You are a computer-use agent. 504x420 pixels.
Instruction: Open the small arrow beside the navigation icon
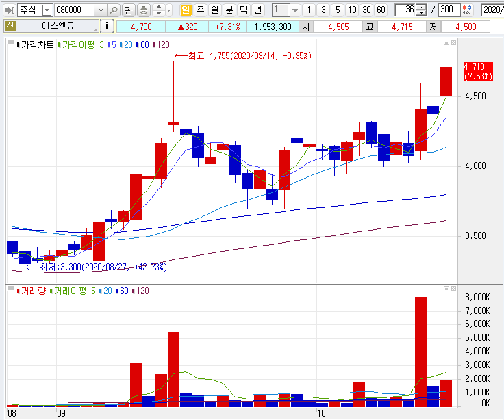[169, 10]
